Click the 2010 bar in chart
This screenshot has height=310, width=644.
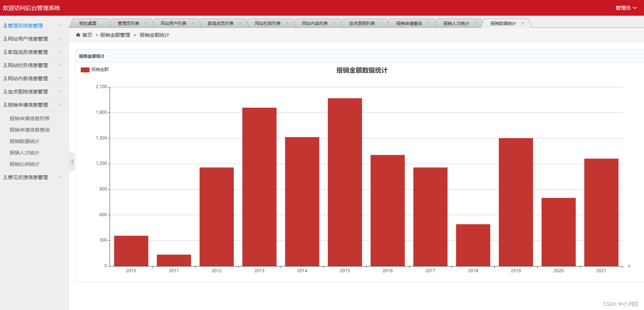(x=131, y=251)
